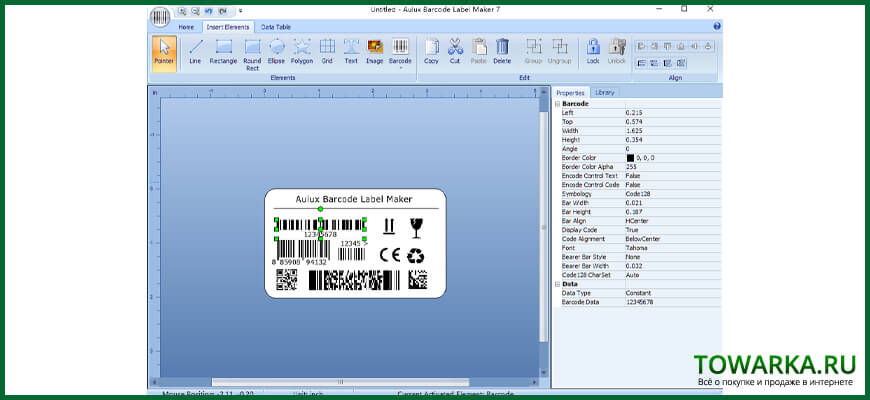Select the Pointer tool
Viewport: 870px width, 400px height.
click(164, 53)
